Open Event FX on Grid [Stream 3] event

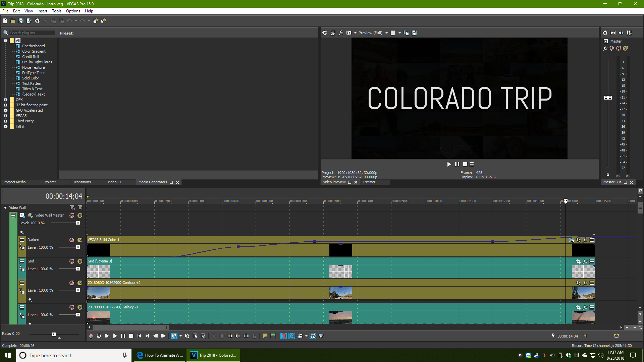click(x=585, y=261)
